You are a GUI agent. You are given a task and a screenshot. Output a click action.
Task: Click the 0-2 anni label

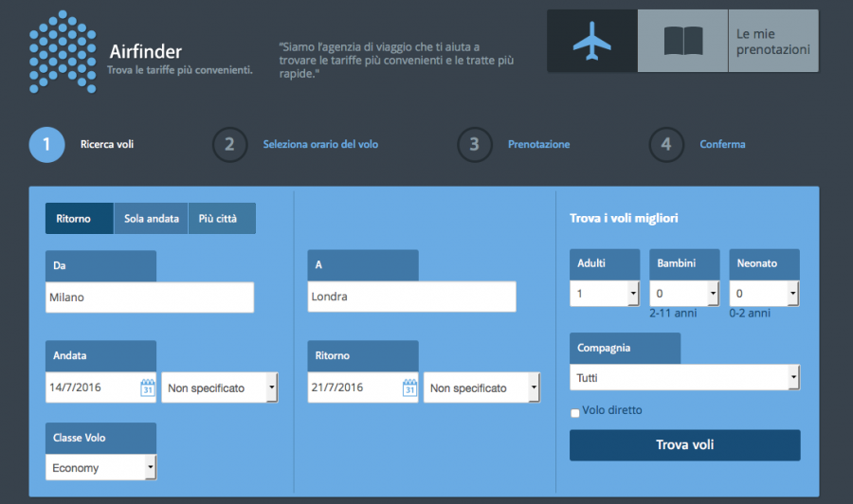pos(750,314)
